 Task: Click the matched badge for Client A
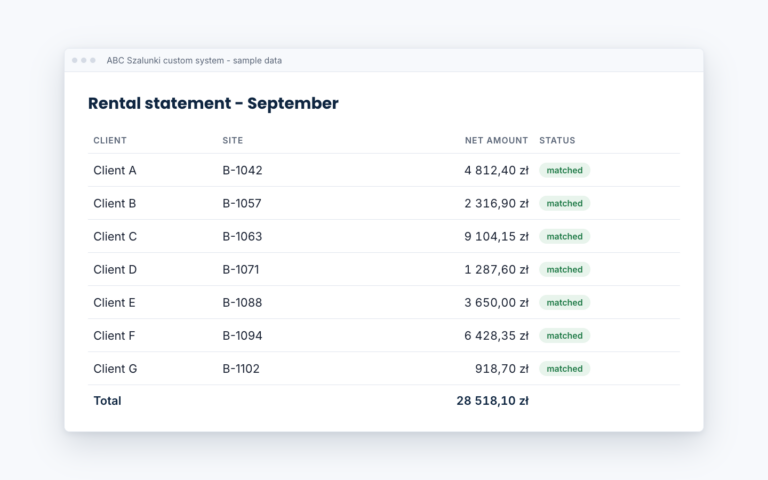pyautogui.click(x=565, y=170)
